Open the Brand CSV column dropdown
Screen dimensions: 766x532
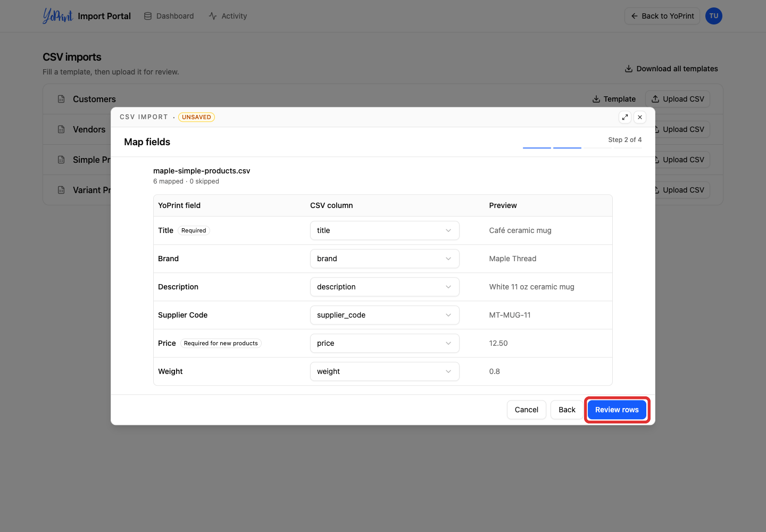click(385, 259)
